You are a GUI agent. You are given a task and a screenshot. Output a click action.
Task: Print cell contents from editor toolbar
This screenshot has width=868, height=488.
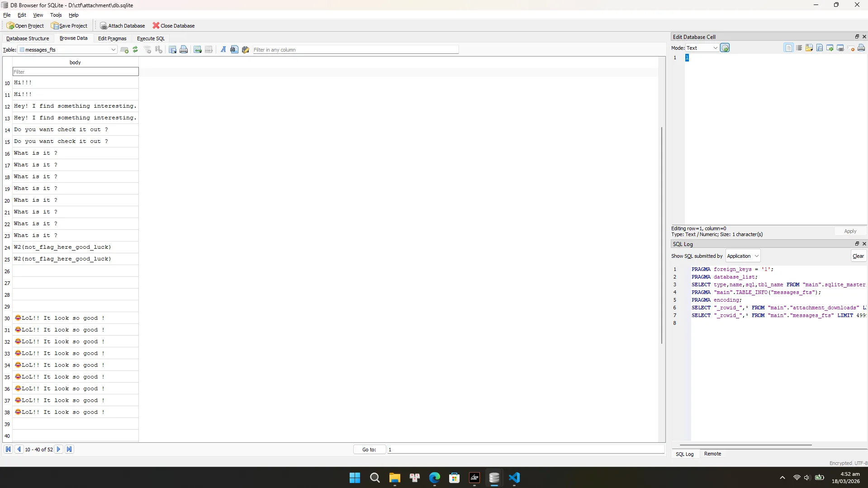pos(861,48)
